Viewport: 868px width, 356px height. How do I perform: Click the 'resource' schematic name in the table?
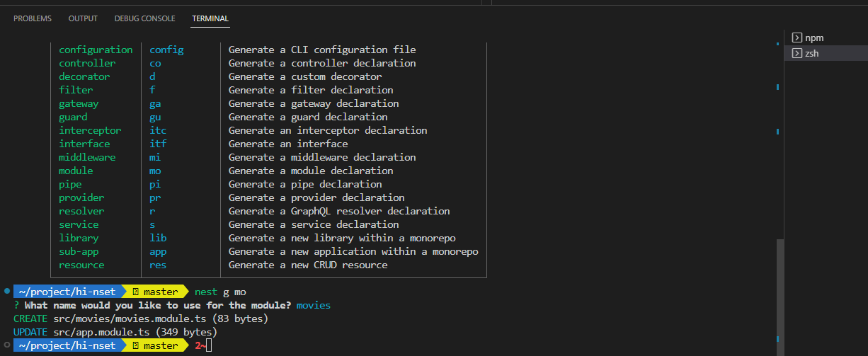click(81, 265)
